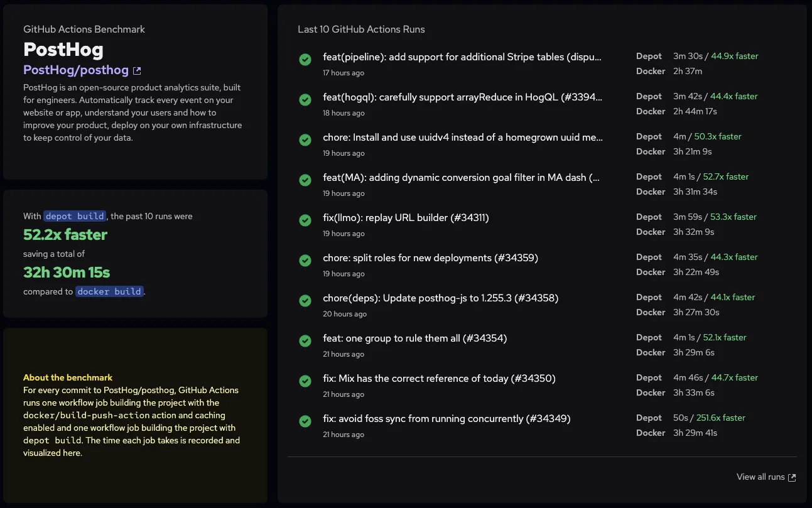Click the success icon beside chore: split roles run

point(305,260)
